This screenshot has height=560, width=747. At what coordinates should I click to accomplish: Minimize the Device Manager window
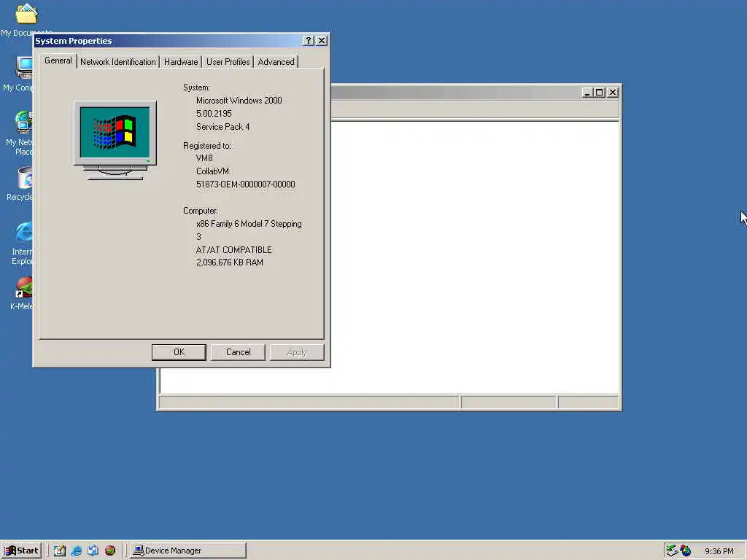[x=587, y=93]
